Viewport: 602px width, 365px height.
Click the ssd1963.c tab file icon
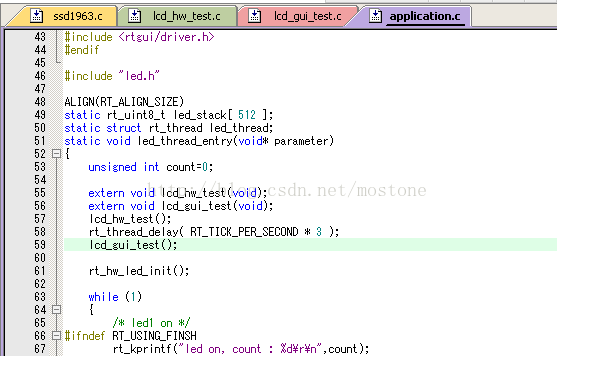37,16
